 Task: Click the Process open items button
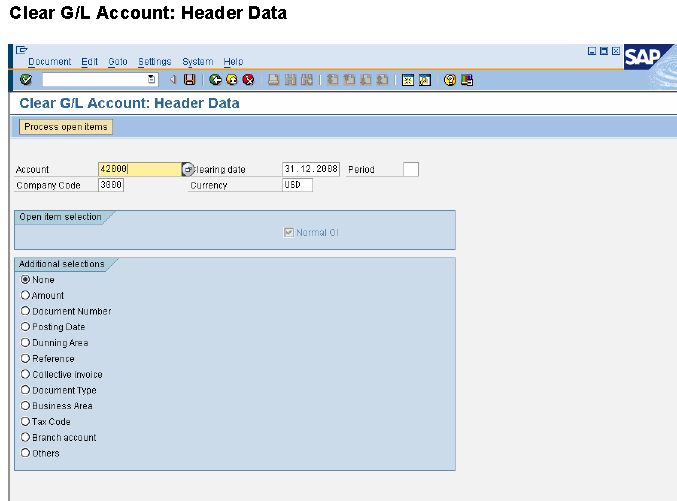tap(66, 127)
